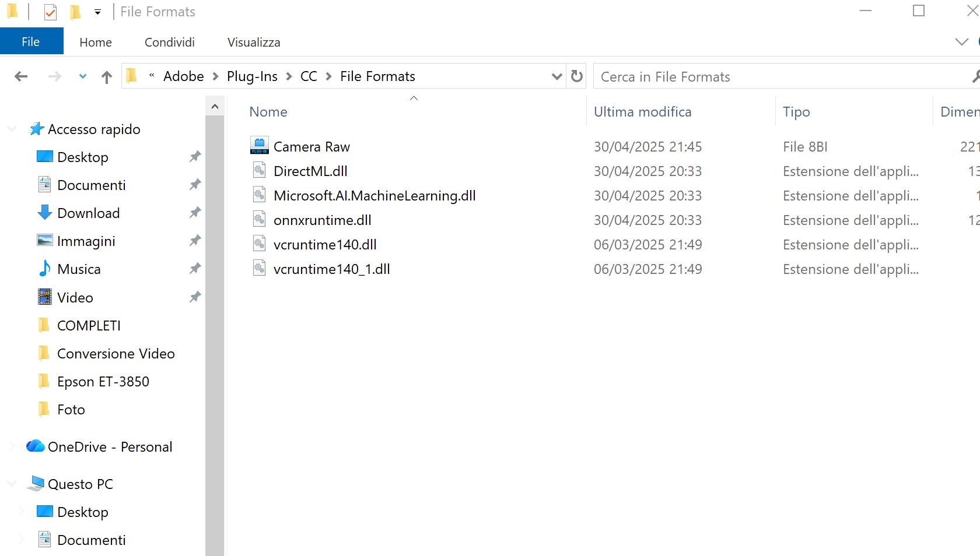
Task: Collapse the Questo PC tree node
Action: tap(11, 484)
